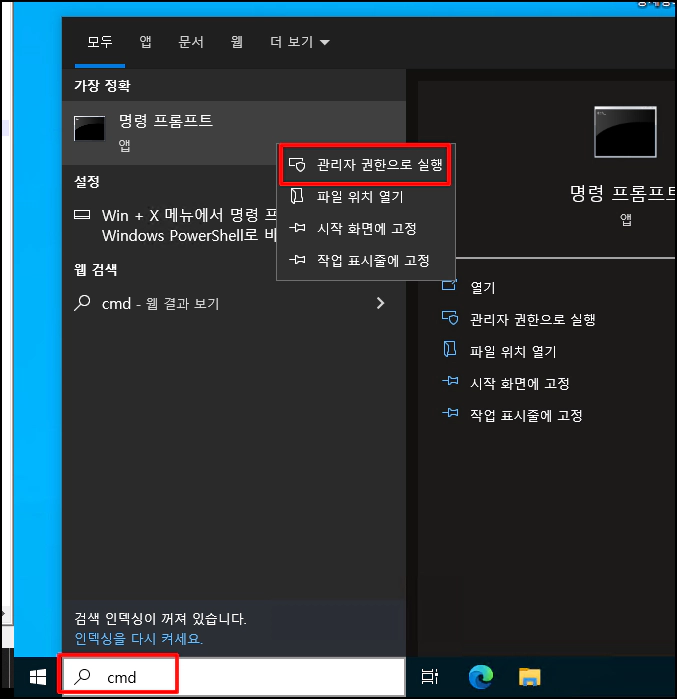Launch Microsoft Edge from taskbar
This screenshot has width=677, height=699.
tap(481, 677)
